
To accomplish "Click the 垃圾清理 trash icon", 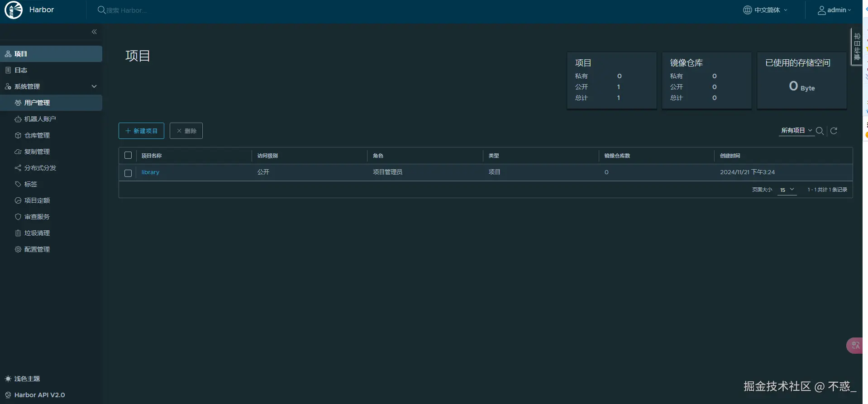I will (x=18, y=233).
